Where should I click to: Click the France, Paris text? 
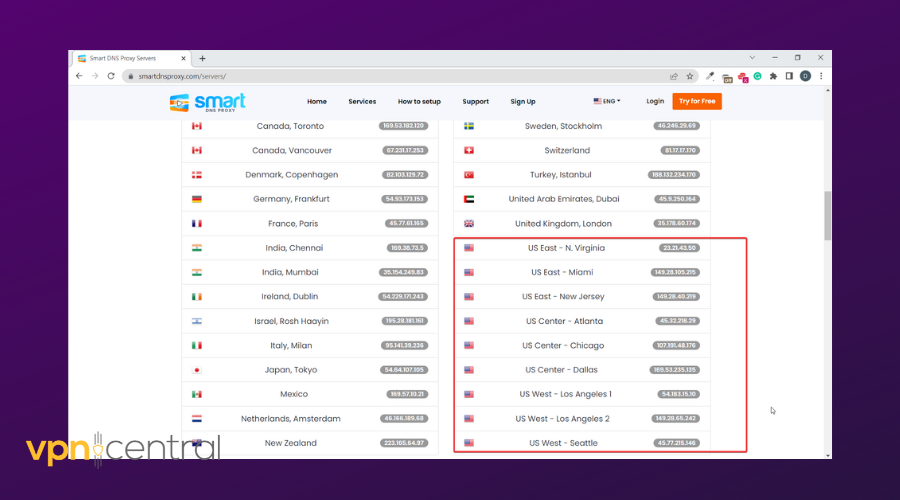click(293, 223)
